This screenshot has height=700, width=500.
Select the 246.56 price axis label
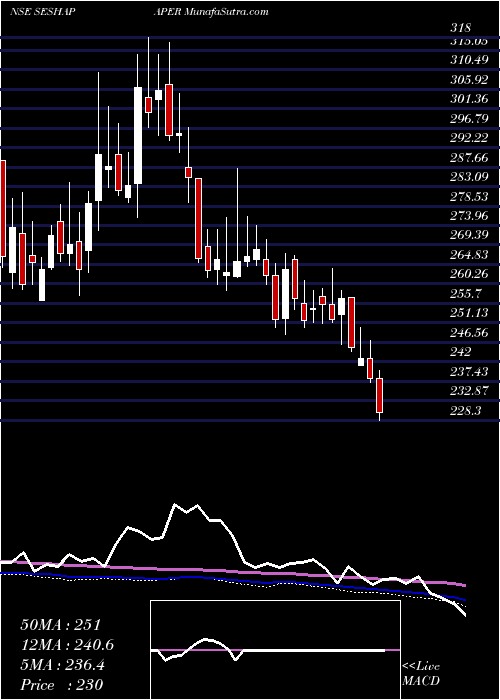[470, 332]
